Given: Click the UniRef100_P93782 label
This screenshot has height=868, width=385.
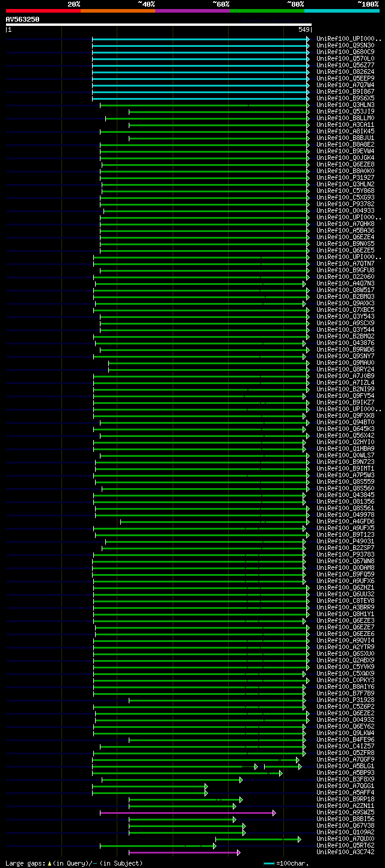Looking at the screenshot, I should 345,204.
